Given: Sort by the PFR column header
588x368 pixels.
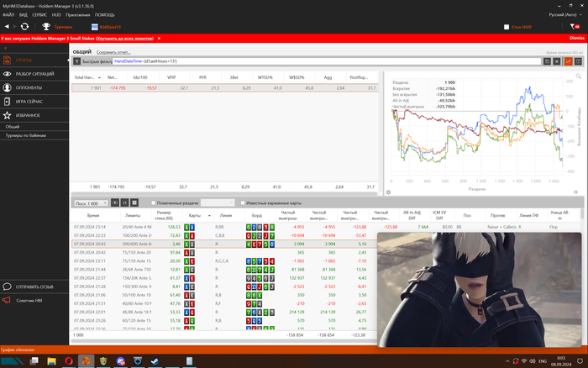Looking at the screenshot, I should coord(203,77).
